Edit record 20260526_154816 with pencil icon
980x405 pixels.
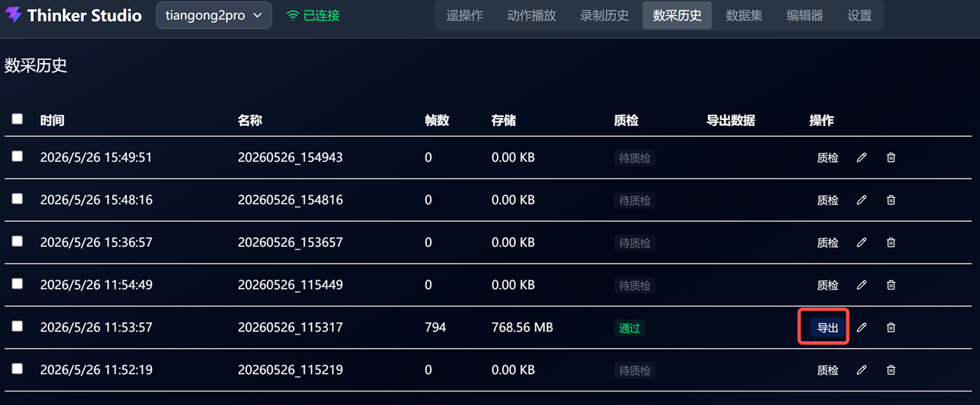[x=861, y=200]
